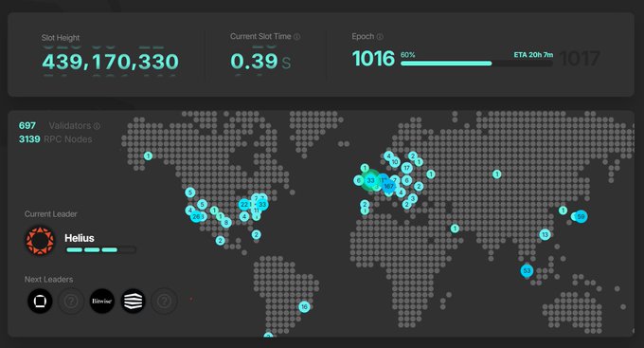Select the 13 cluster marker in Asia
The image size is (644, 348).
545,234
